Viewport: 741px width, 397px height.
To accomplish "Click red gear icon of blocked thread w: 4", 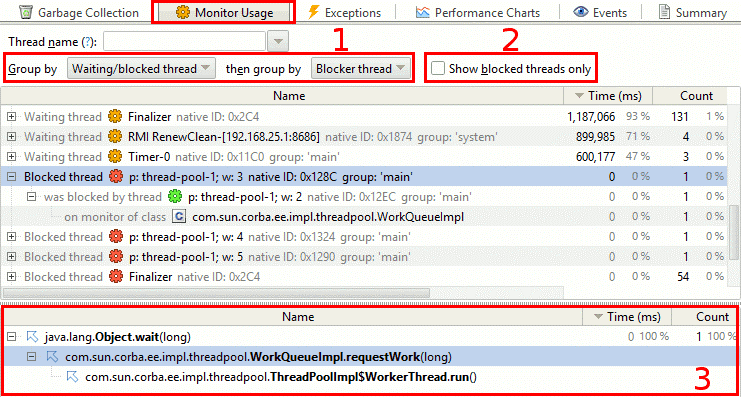I will pos(116,236).
